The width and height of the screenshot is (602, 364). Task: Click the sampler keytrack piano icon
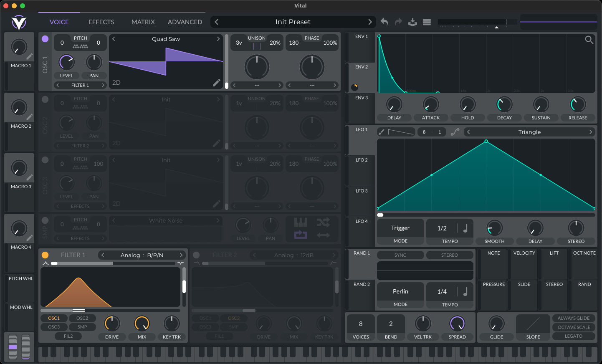pos(301,222)
